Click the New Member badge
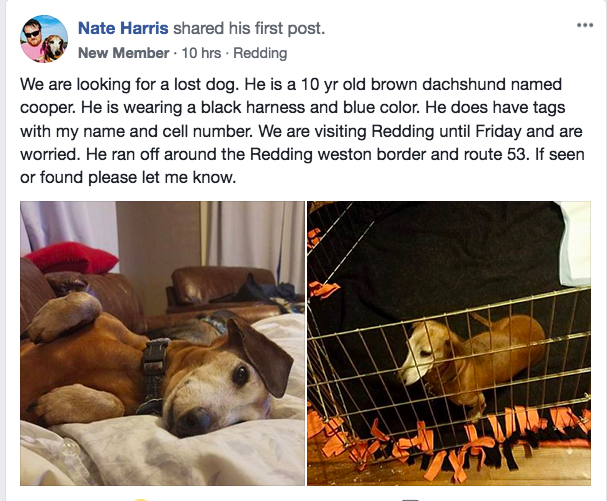This screenshot has width=607, height=501. point(123,53)
